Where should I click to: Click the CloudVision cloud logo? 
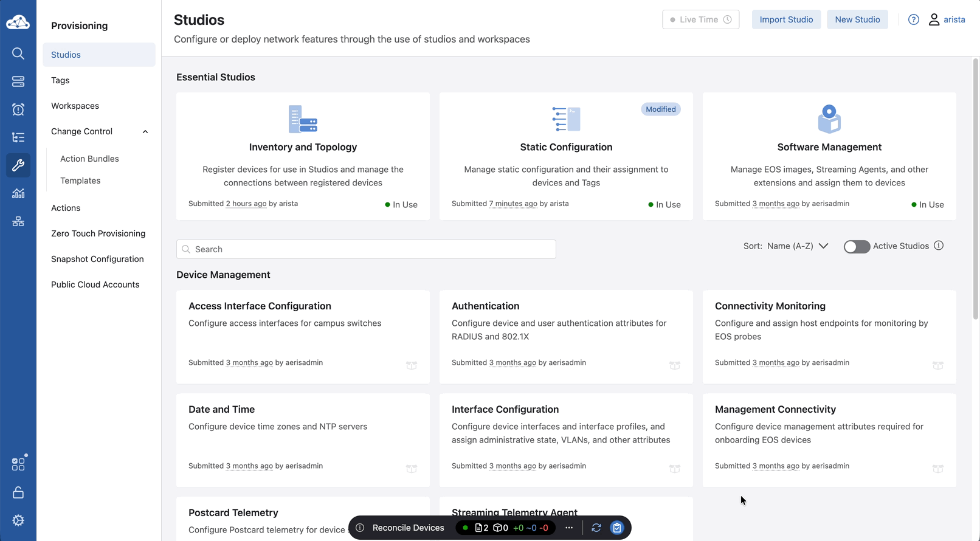[x=18, y=22]
